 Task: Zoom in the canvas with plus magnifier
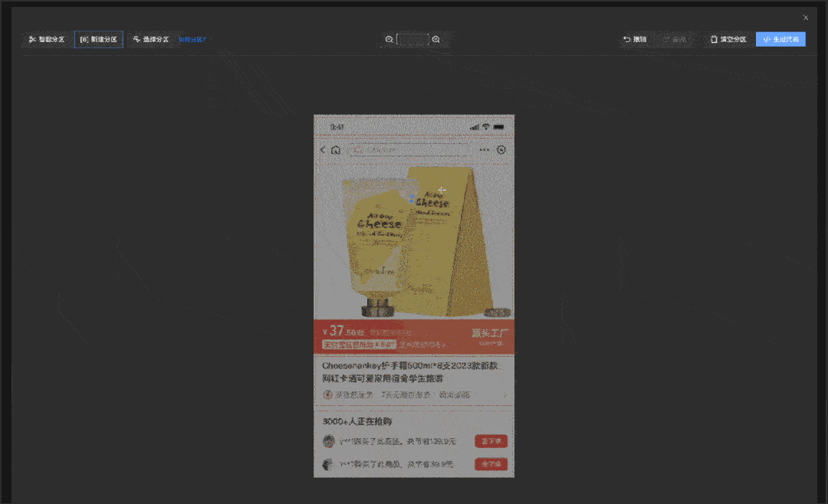point(435,40)
